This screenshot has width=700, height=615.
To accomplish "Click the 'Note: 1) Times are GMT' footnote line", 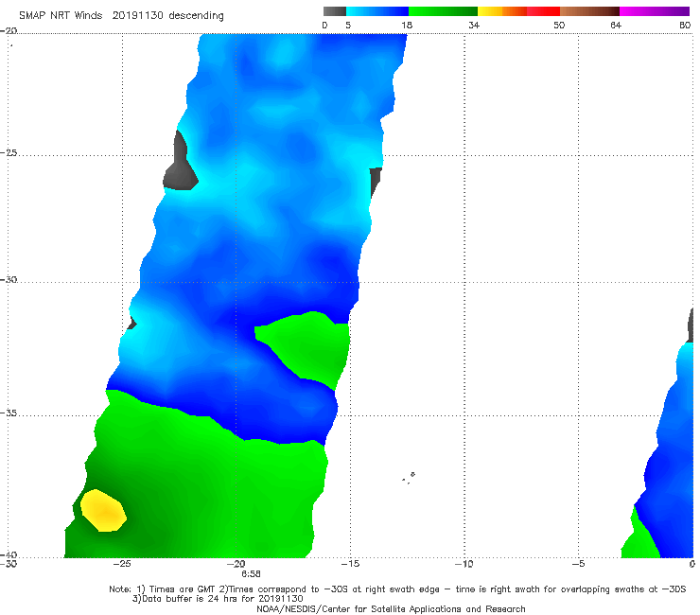I will pos(397,589).
